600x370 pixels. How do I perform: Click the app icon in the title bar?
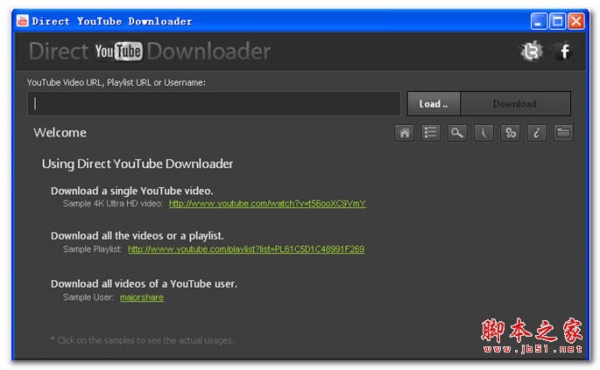tap(23, 21)
